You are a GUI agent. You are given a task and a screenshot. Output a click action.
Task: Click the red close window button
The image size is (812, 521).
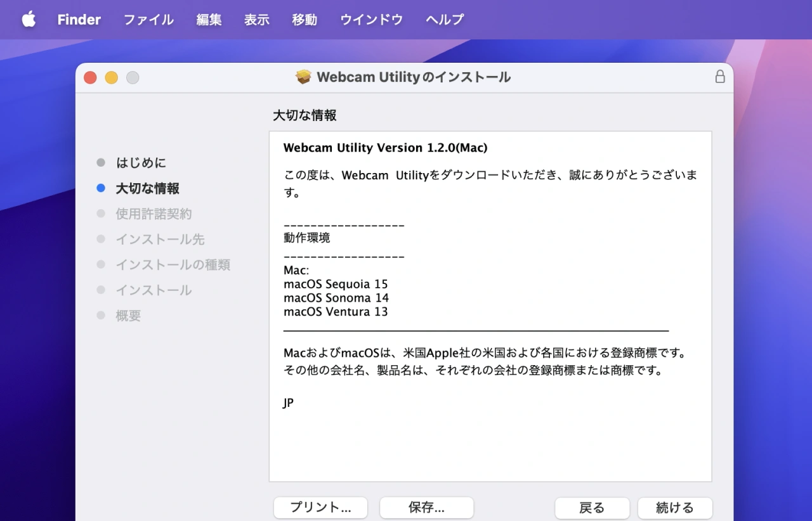click(90, 78)
